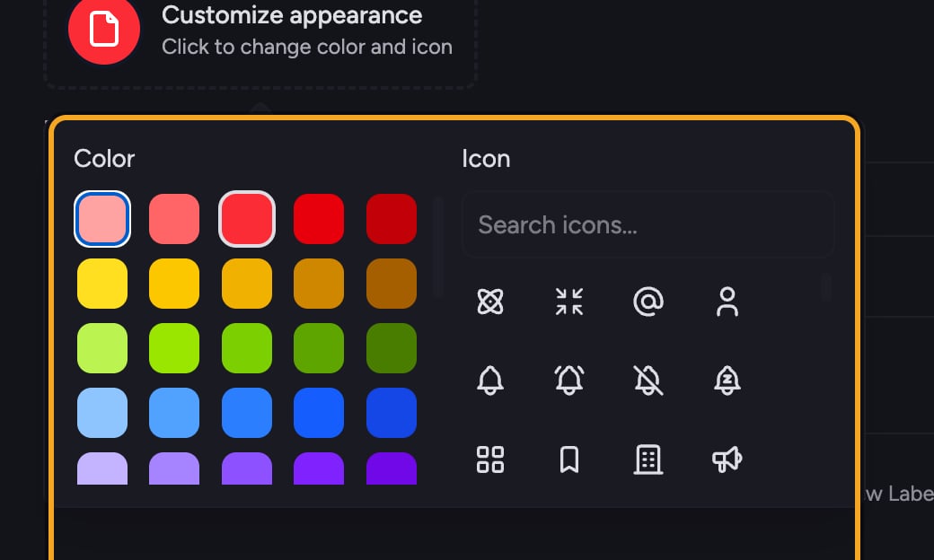Select the forest green swatch
The image size is (934, 560).
[319, 348]
